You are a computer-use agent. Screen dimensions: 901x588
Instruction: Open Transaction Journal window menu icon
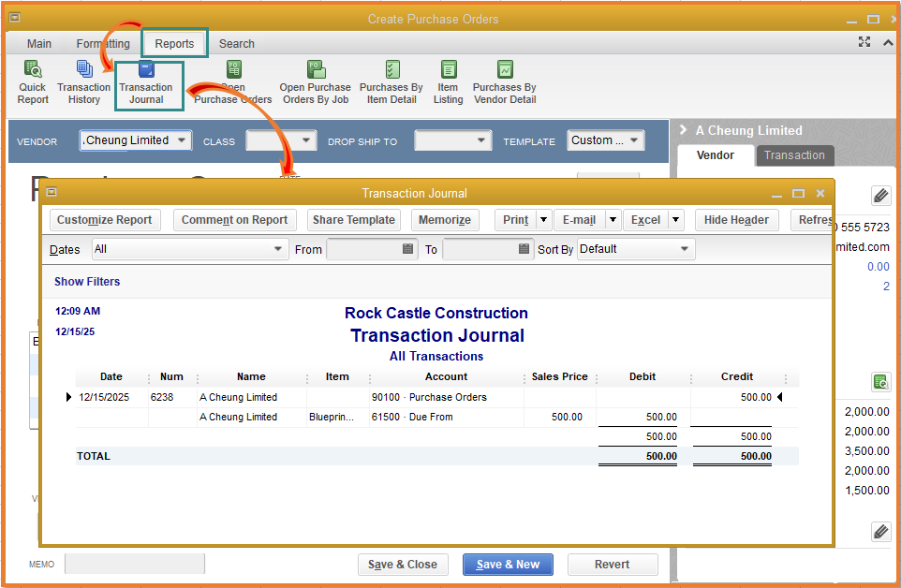52,192
